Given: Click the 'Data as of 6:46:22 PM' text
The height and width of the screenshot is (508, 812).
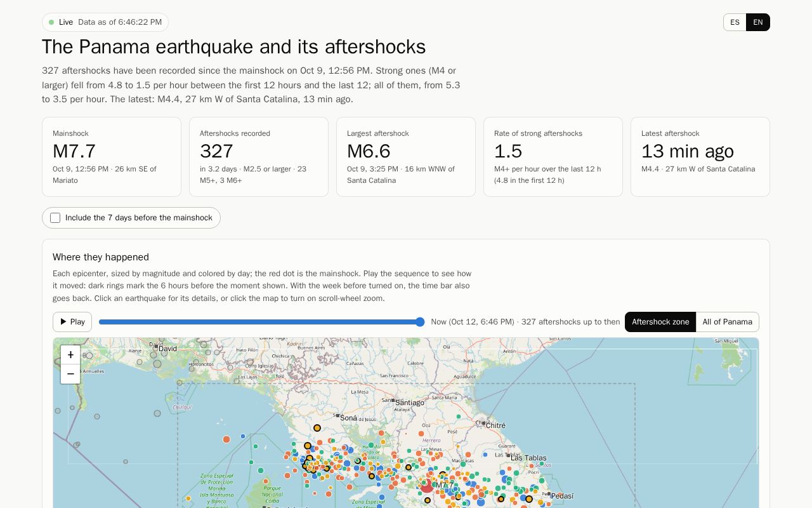Looking at the screenshot, I should coord(120,22).
